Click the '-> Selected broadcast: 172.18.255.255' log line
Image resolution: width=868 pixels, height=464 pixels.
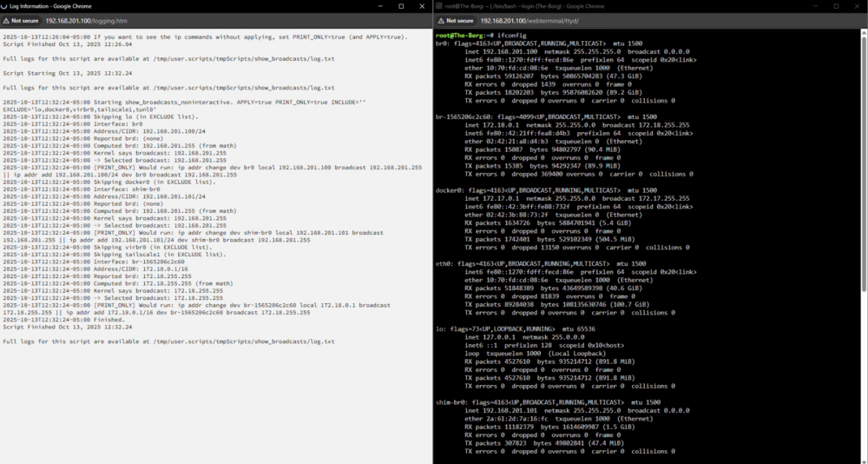(x=113, y=298)
